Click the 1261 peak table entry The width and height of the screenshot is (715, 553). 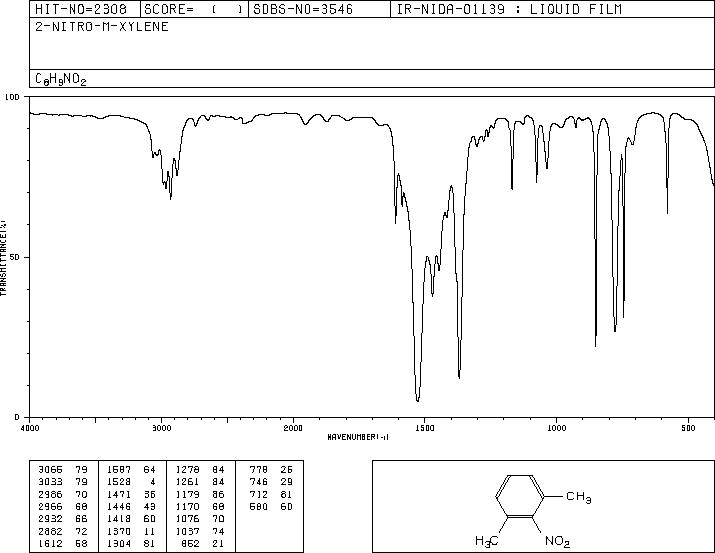point(187,482)
